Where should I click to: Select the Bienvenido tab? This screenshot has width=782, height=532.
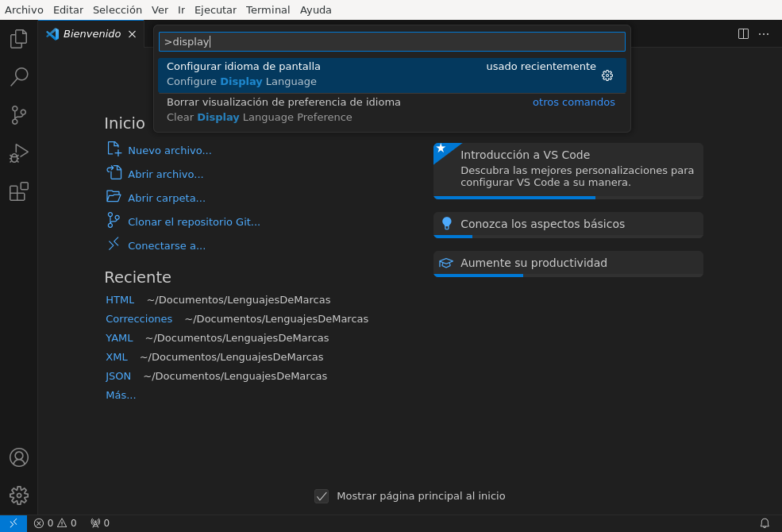click(x=91, y=34)
